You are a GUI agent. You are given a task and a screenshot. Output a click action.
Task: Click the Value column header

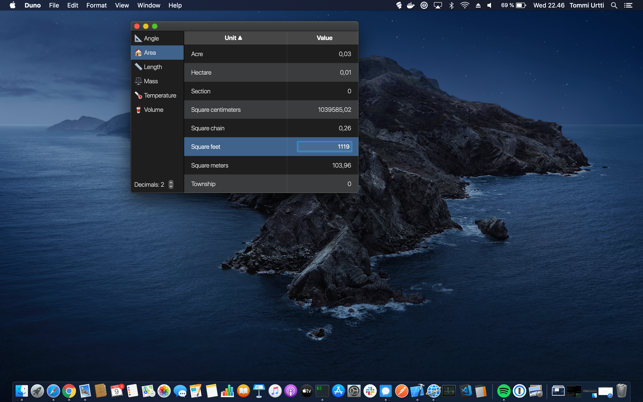pyautogui.click(x=324, y=38)
